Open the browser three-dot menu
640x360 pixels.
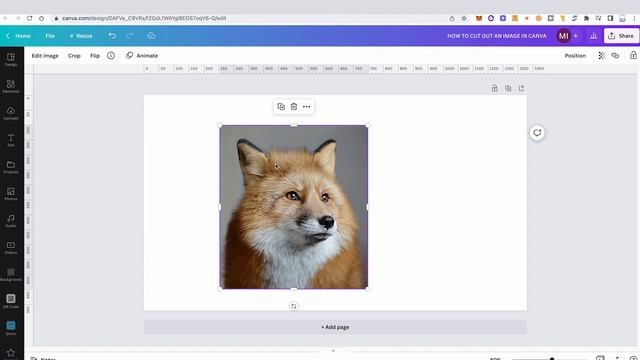[x=635, y=18]
